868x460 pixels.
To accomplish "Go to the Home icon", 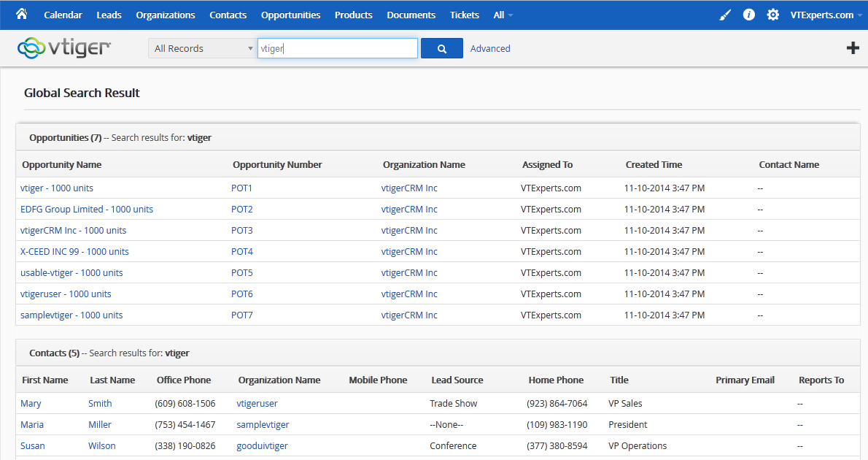I will click(x=22, y=14).
